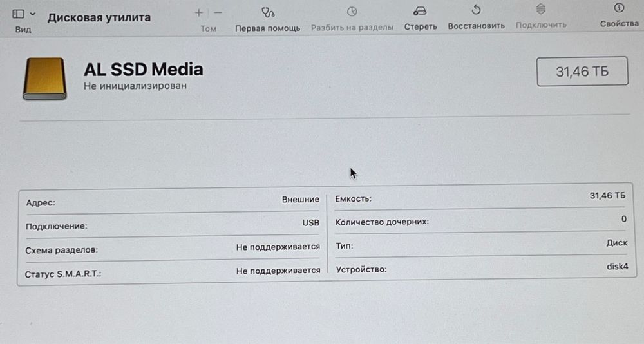644x344 pixels.
Task: Click the 'Внешние' value
Action: pos(301,199)
